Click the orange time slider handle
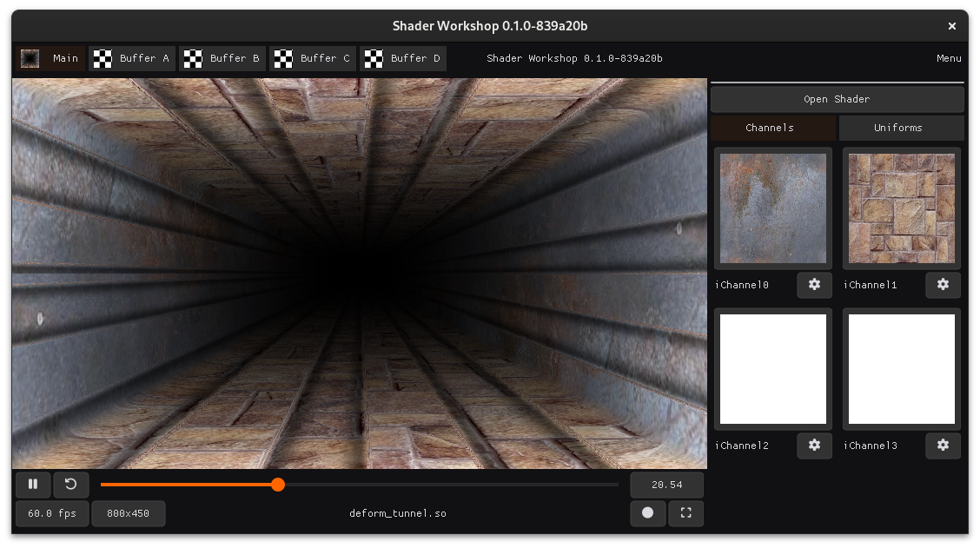980x548 pixels. pyautogui.click(x=278, y=485)
